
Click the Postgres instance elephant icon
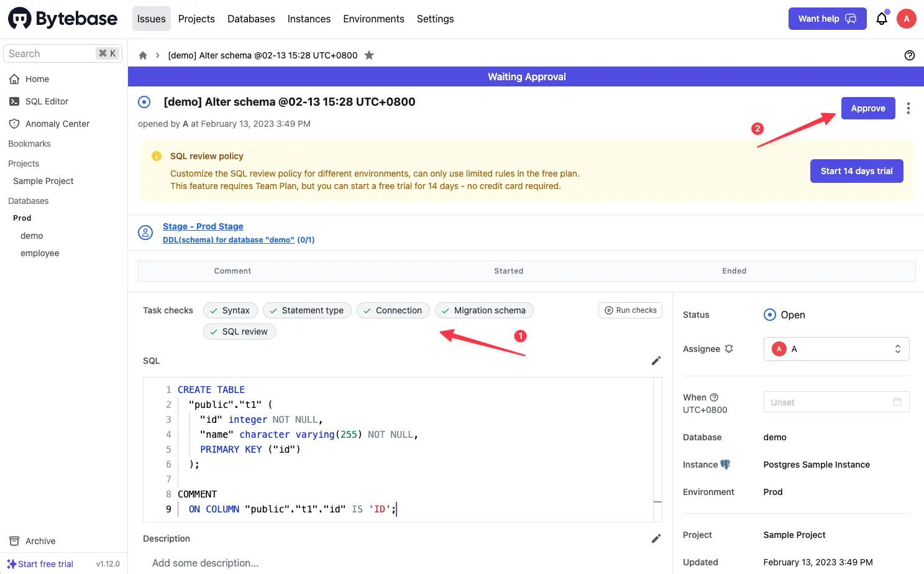(x=725, y=465)
